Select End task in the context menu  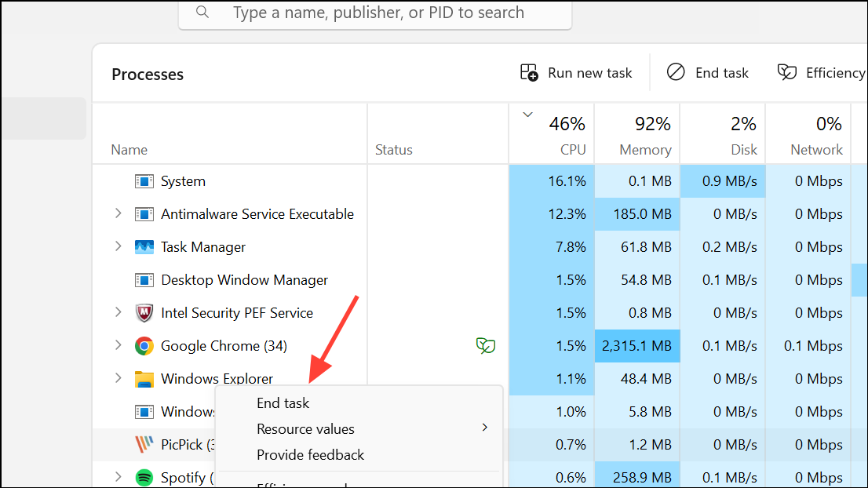(283, 403)
